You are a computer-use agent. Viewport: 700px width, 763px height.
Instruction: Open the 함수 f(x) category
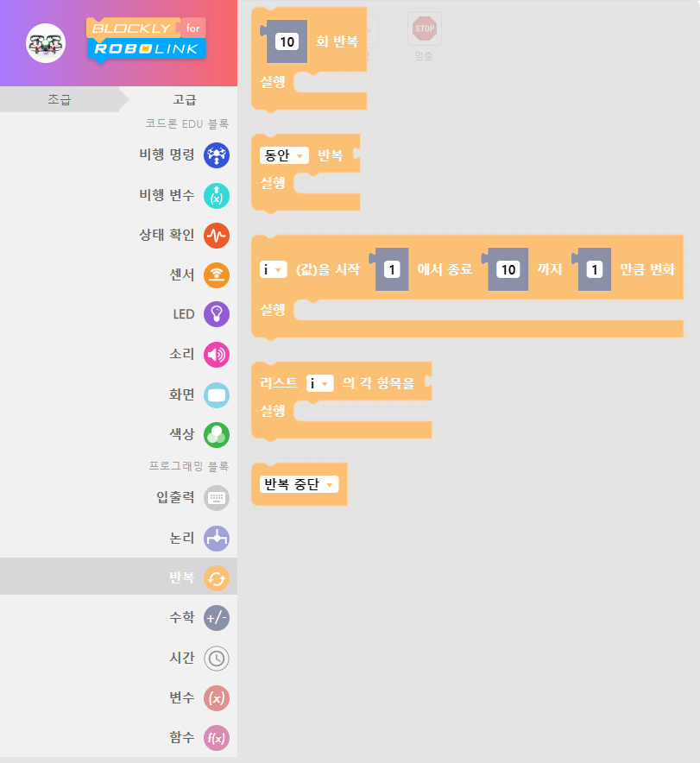[216, 738]
